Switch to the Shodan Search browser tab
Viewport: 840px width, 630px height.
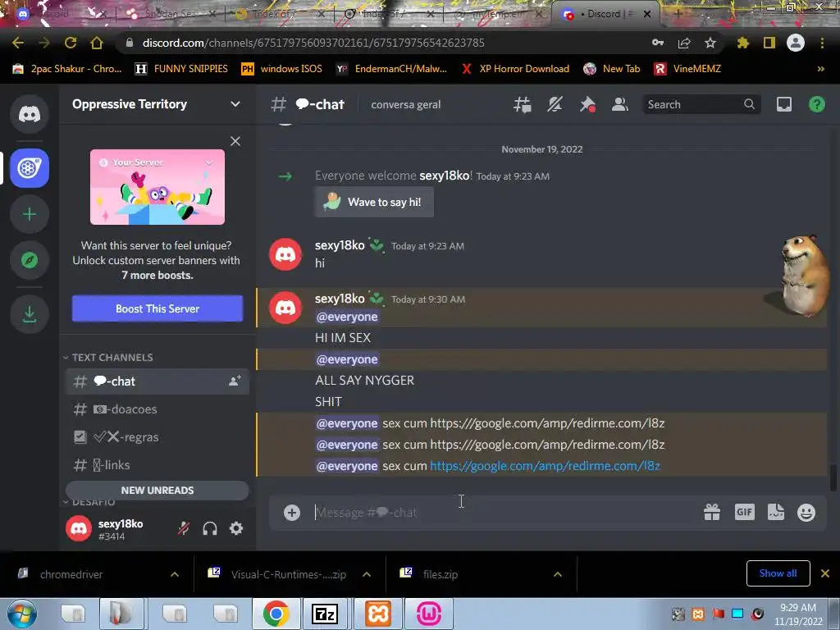click(169, 14)
